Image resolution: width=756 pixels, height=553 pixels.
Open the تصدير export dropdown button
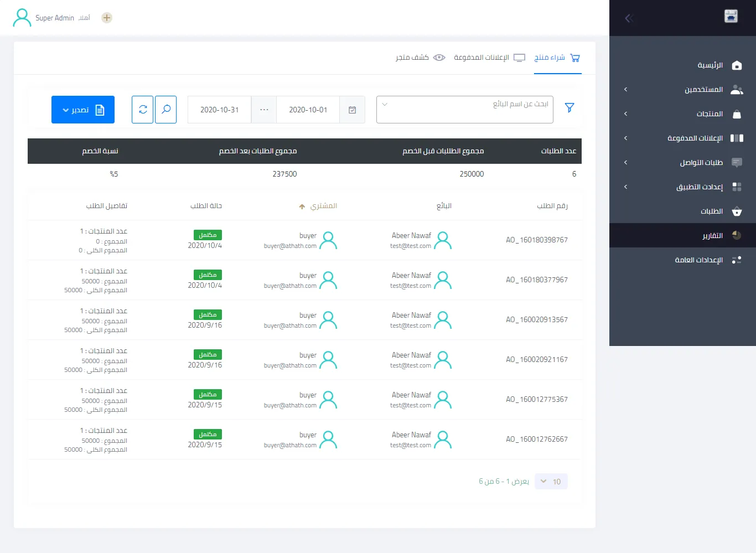pyautogui.click(x=83, y=110)
